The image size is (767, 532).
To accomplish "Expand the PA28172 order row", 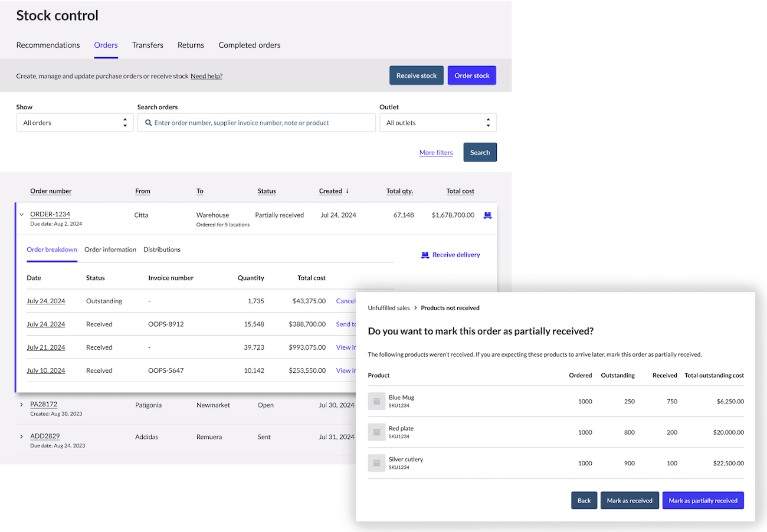I will click(x=22, y=405).
